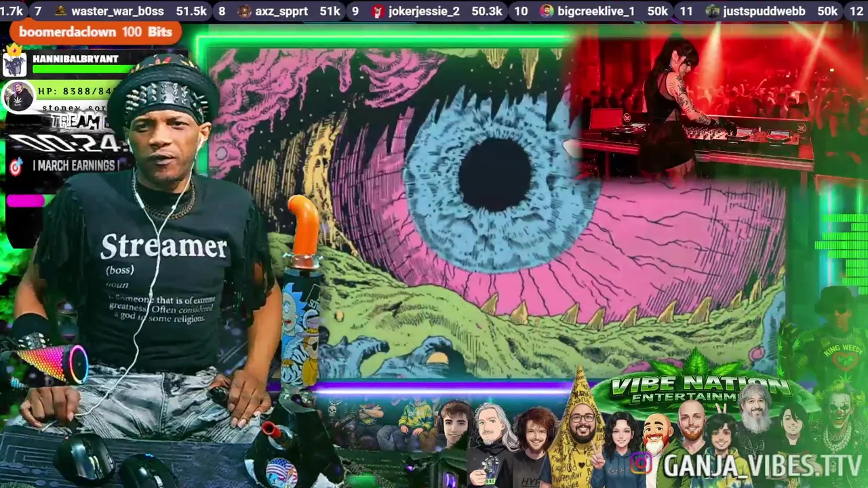Click bigcreeklive_1 avatar in top ticker
868x488 pixels.
[x=546, y=11]
